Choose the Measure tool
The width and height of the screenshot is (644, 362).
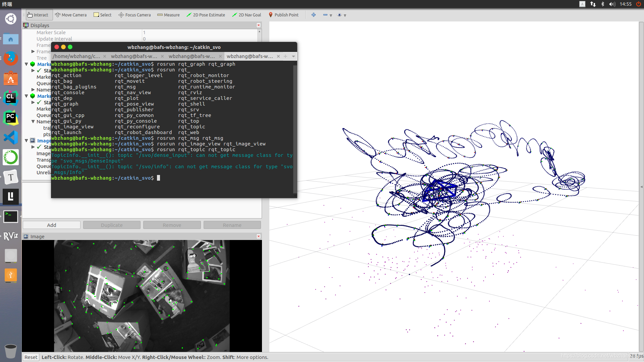click(x=168, y=15)
